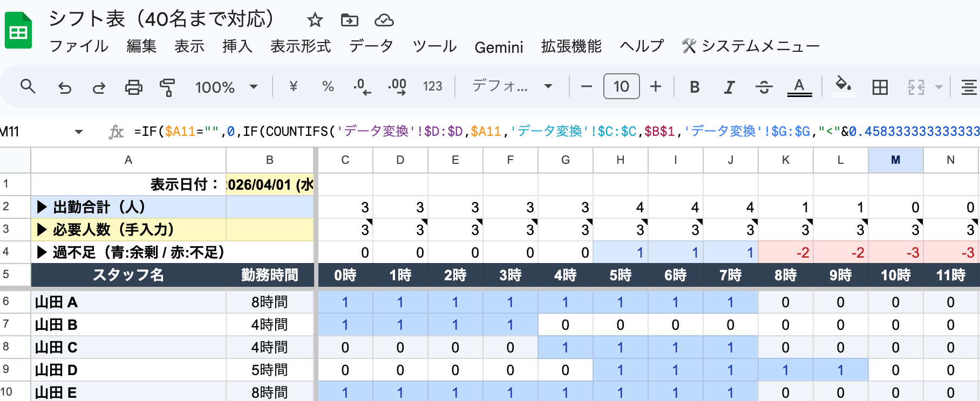The height and width of the screenshot is (401, 980).
Task: Format as currency yen
Action: 293,86
